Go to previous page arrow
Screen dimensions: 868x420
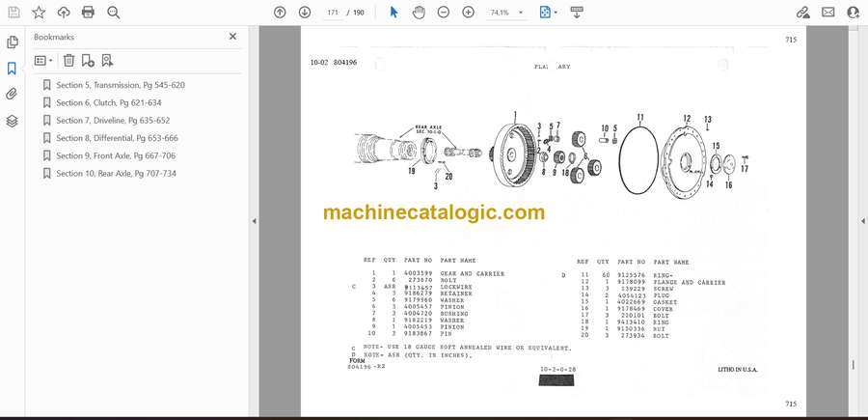click(x=280, y=13)
